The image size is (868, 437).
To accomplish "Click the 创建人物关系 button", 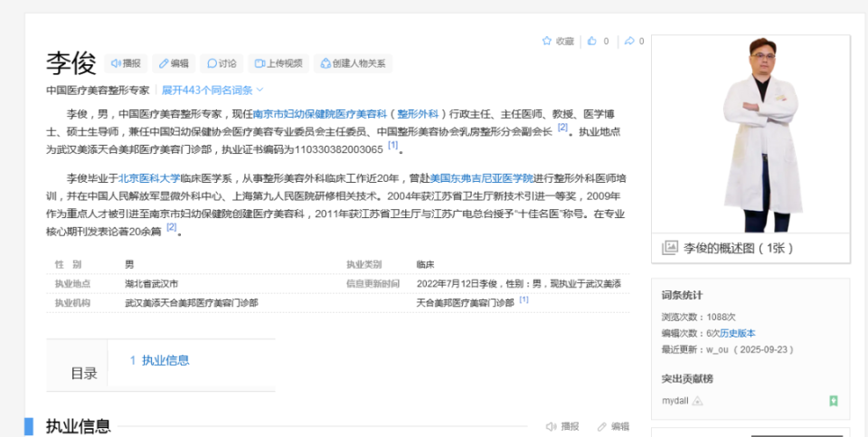I will point(354,63).
